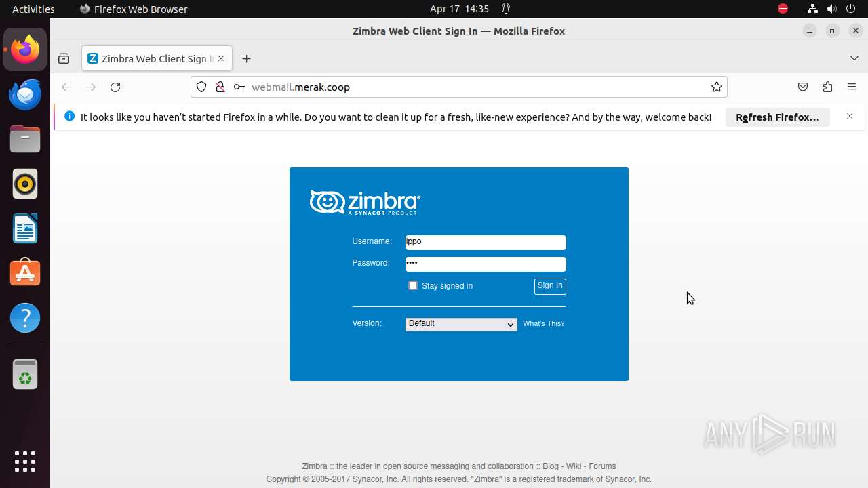This screenshot has width=868, height=488.
Task: Open the network status icon
Action: point(812,9)
